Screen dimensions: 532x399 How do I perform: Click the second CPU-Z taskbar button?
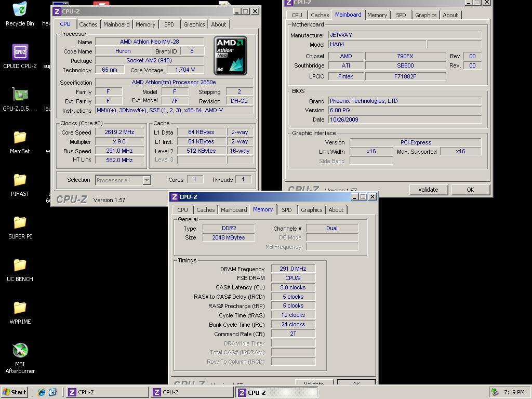(192, 392)
